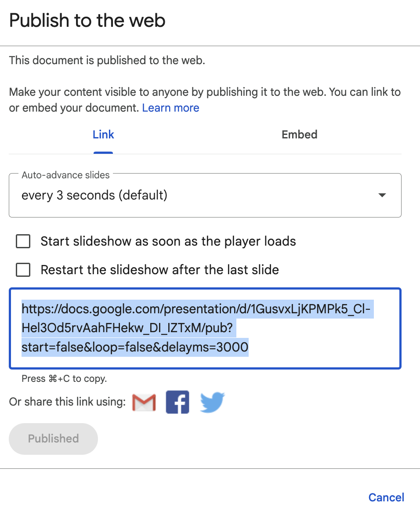
Task: Click the 'Restart the slideshow after the last slide' label
Action: point(160,270)
